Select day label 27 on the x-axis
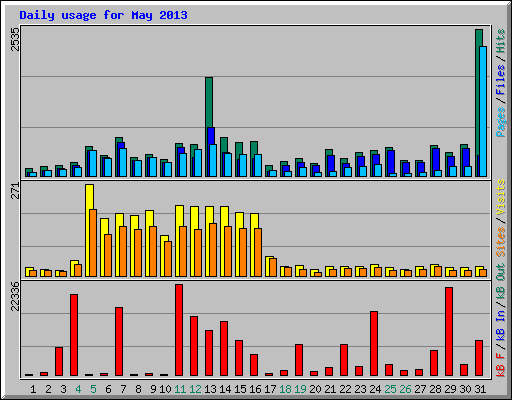512x400 pixels. tap(420, 389)
